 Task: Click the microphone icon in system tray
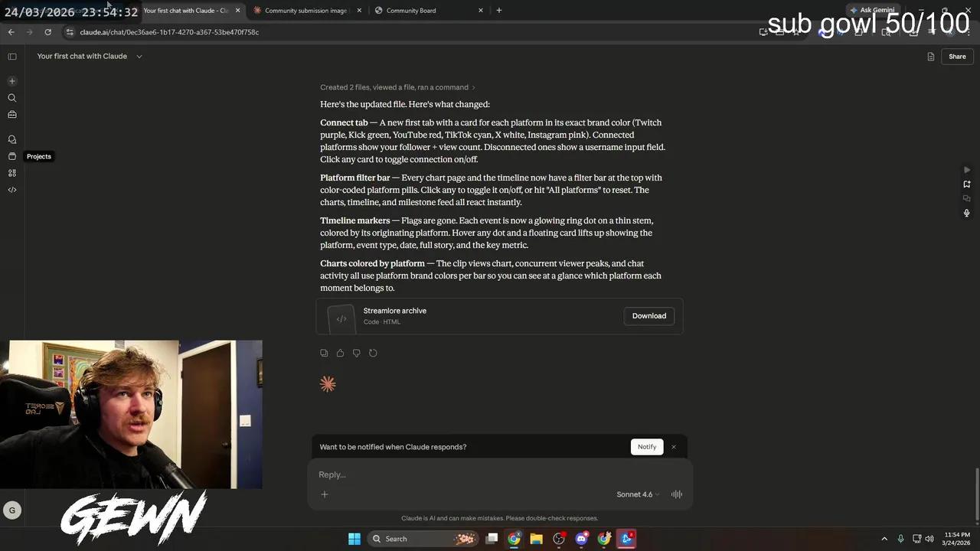(900, 539)
